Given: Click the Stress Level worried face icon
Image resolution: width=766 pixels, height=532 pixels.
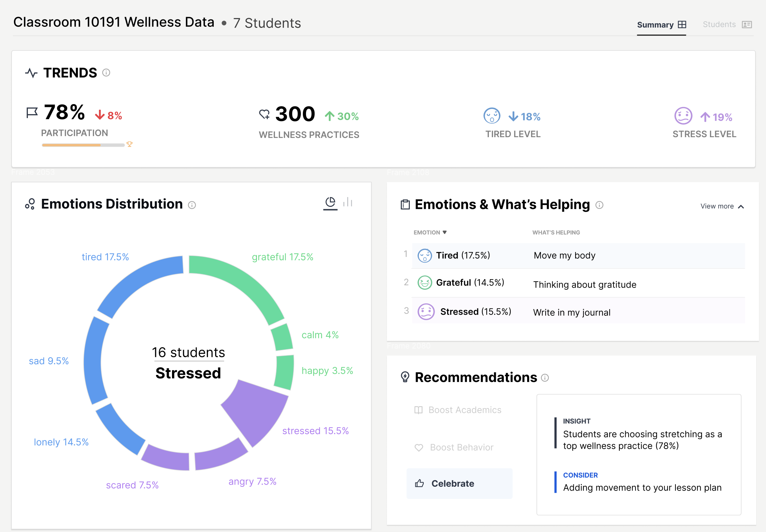Looking at the screenshot, I should coord(683,116).
